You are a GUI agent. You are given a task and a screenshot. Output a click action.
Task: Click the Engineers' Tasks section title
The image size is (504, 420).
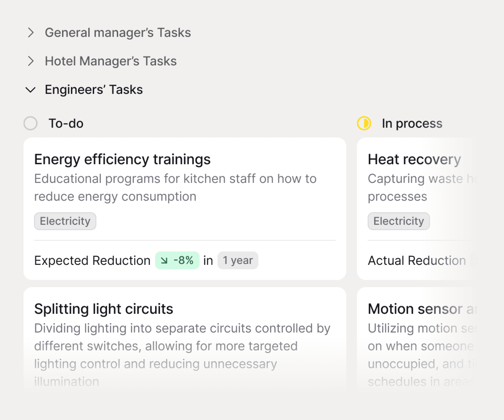click(94, 90)
